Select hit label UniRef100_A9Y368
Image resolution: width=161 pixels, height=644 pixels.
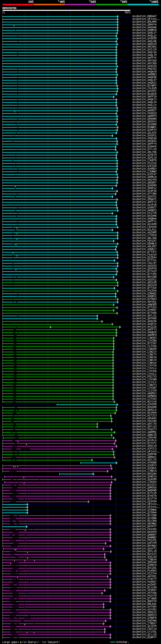coord(144,64)
